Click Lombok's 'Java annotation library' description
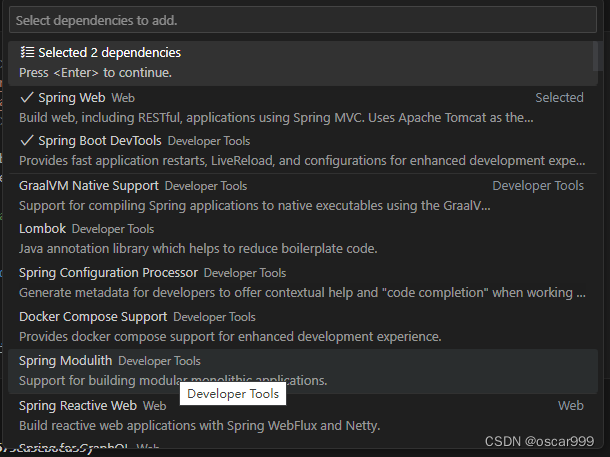Viewport: 610px width, 457px height. coord(198,249)
